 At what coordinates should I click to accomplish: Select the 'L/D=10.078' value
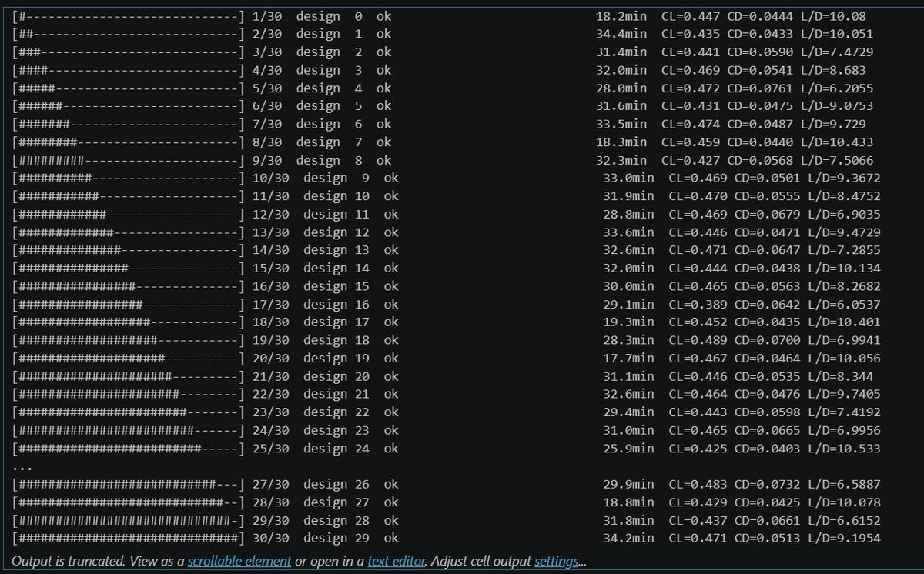(844, 502)
